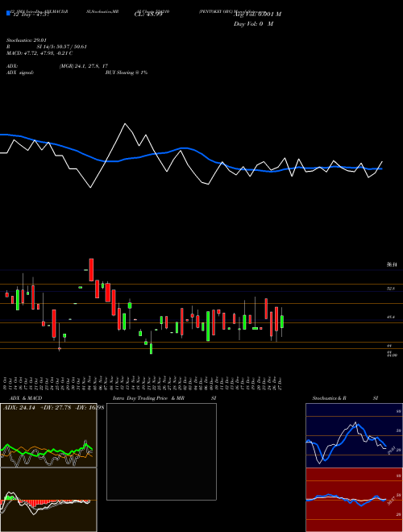Click the highest peak of the white price line

pyautogui.click(x=125, y=124)
